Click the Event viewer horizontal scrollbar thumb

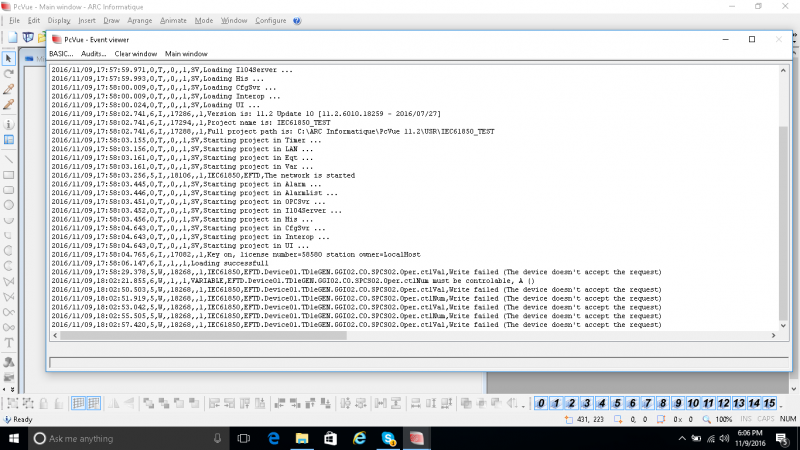[x=203, y=335]
